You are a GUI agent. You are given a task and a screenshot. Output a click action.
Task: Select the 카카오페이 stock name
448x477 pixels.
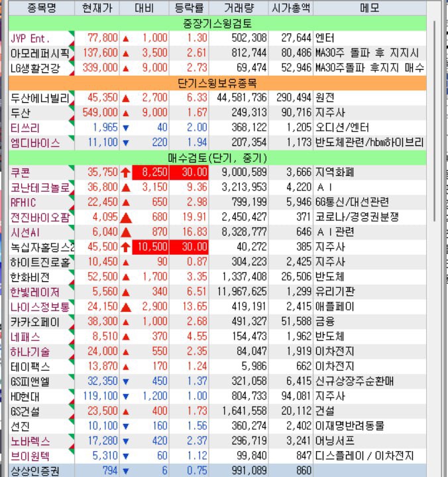pos(35,322)
